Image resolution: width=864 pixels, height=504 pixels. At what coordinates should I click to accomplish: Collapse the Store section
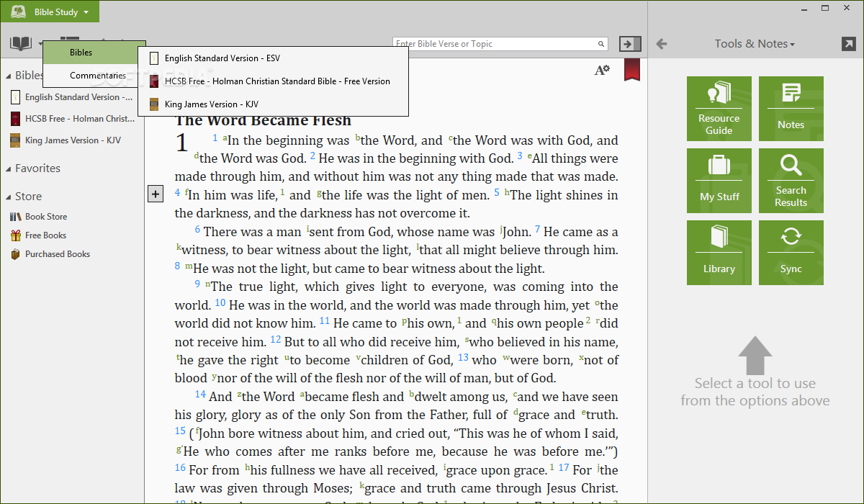tap(9, 197)
